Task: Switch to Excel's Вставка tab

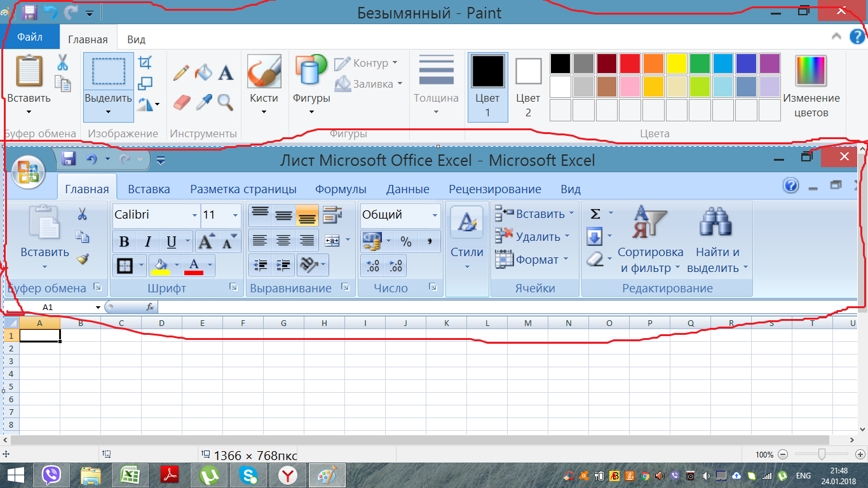Action: (149, 189)
